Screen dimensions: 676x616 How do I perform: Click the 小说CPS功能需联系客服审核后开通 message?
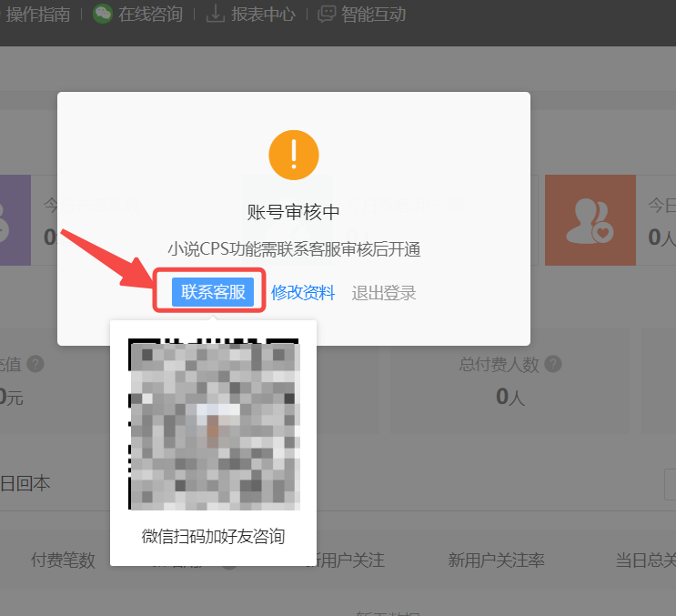pyautogui.click(x=294, y=249)
